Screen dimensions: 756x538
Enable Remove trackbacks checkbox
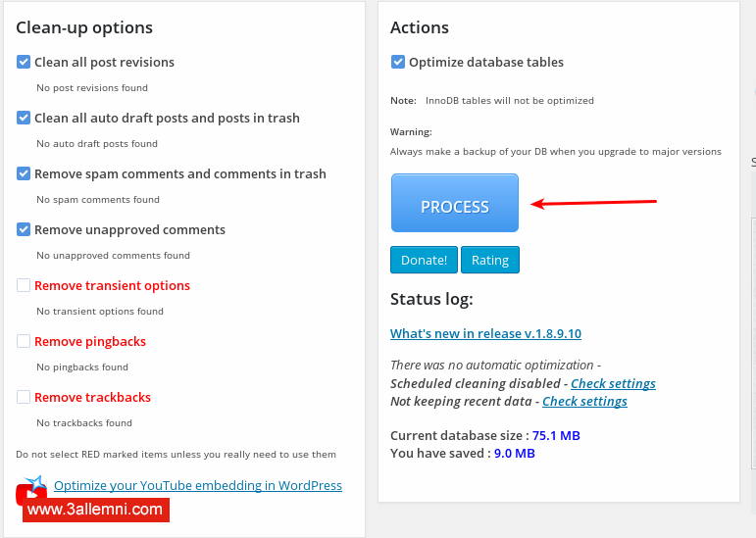[x=25, y=397]
